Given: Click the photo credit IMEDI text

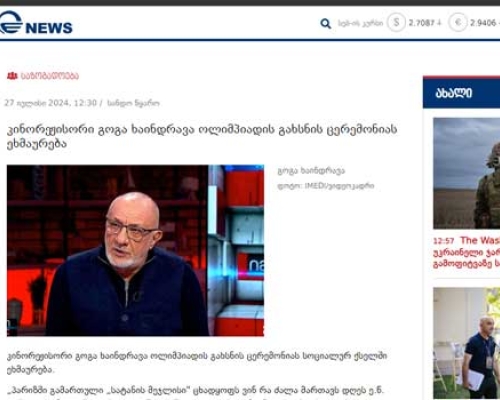Looking at the screenshot, I should (326, 186).
